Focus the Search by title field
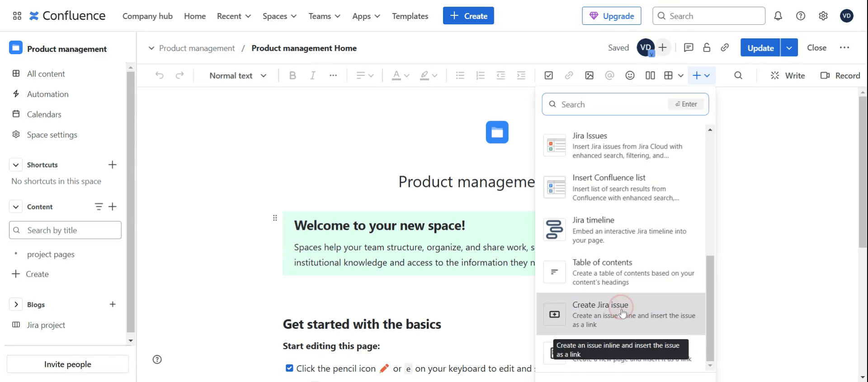The height and width of the screenshot is (382, 868). (65, 230)
